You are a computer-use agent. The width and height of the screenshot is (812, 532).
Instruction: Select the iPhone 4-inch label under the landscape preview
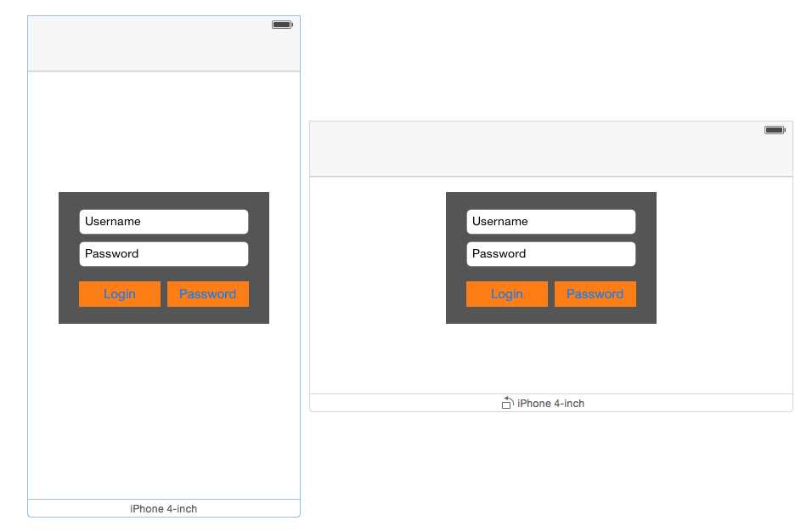click(x=551, y=404)
